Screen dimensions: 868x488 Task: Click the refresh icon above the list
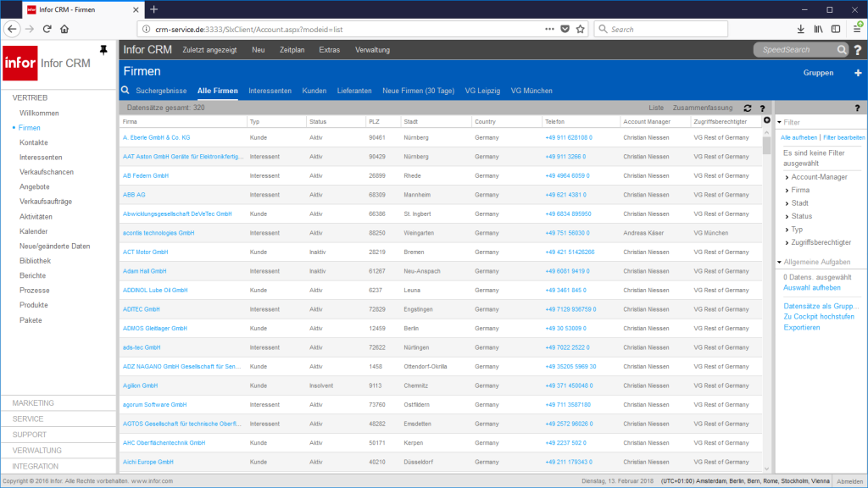point(747,108)
